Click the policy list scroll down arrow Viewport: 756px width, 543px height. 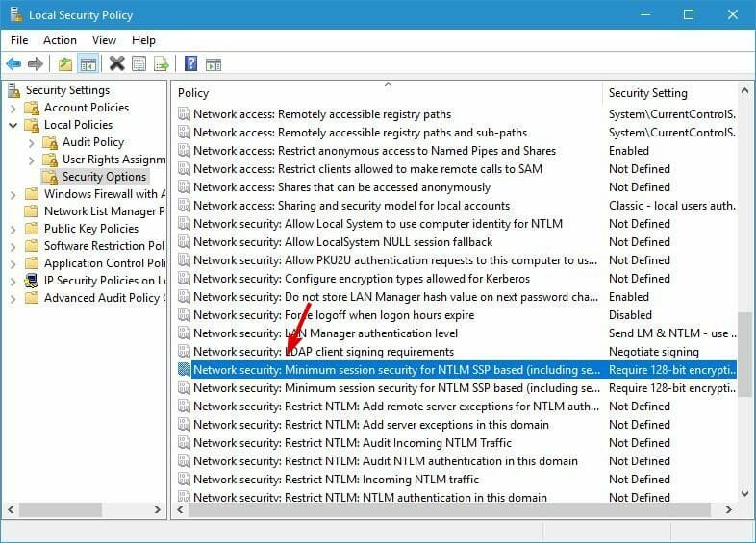(744, 493)
